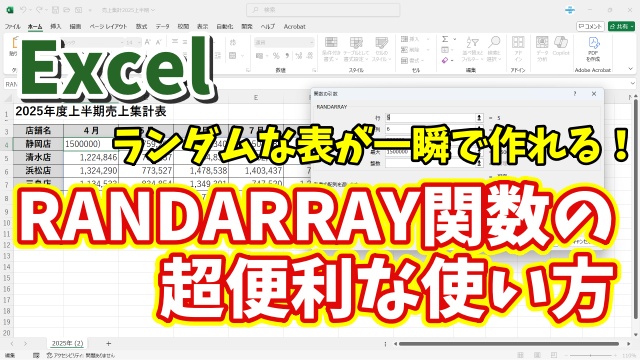
Task: Click the zoom slider in status bar
Action: (591, 356)
